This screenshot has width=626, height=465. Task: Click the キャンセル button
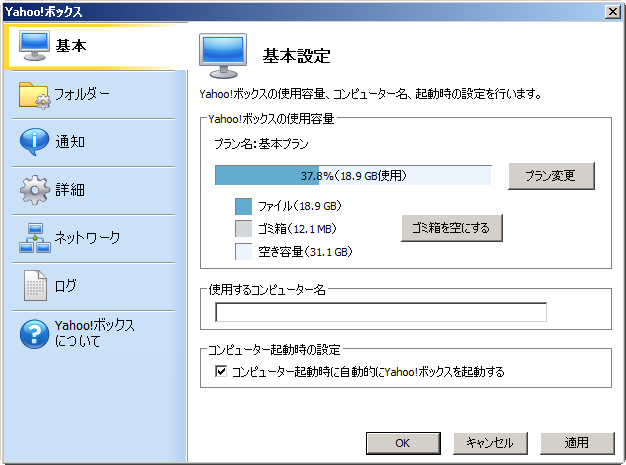point(490,443)
